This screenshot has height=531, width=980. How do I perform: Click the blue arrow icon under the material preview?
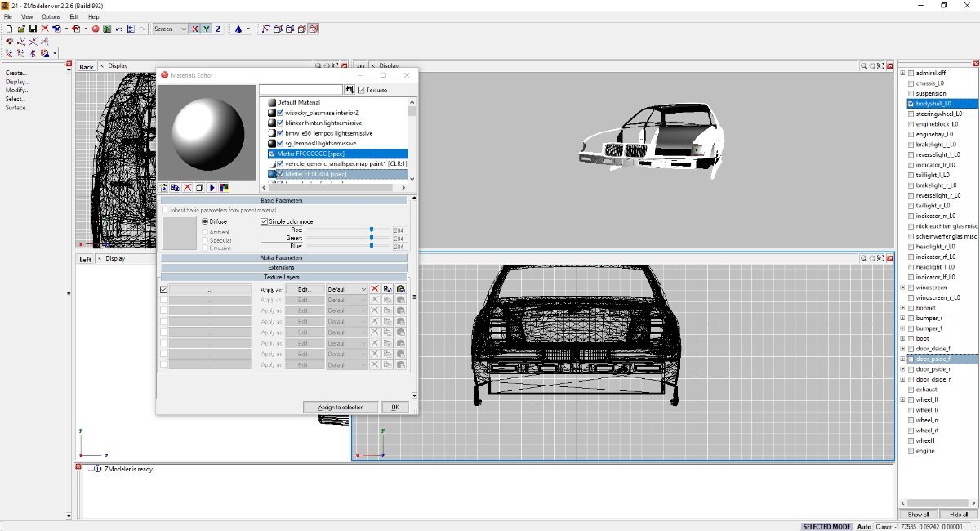click(212, 187)
